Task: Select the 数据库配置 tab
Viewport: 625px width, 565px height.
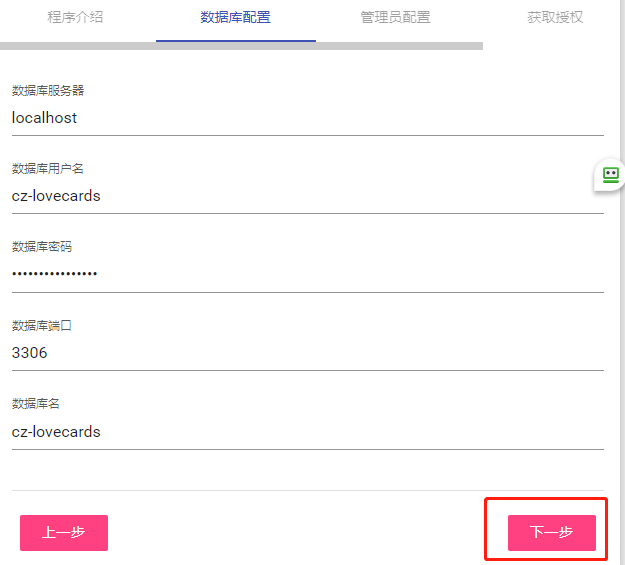Action: [x=235, y=17]
